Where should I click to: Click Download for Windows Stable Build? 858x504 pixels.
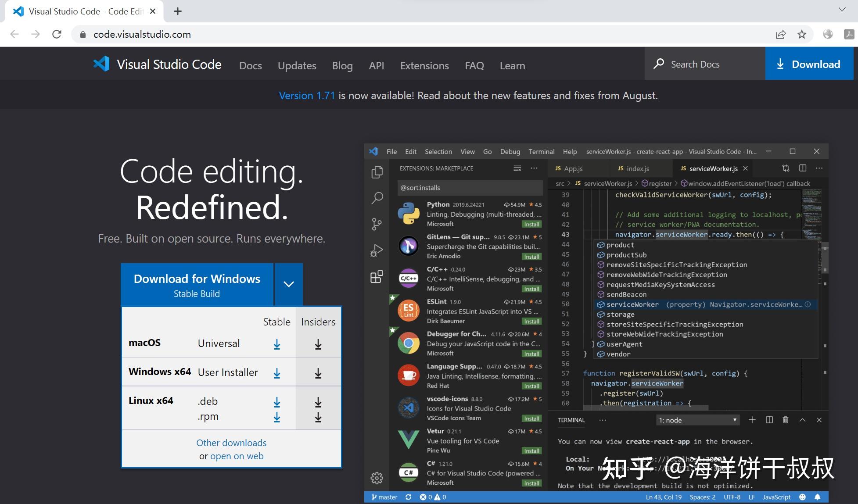(x=197, y=285)
